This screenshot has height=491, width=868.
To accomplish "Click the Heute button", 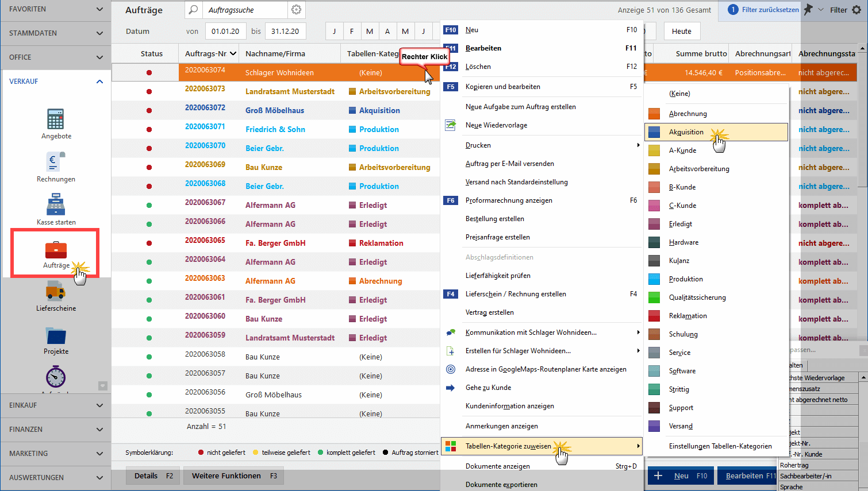I will click(682, 32).
